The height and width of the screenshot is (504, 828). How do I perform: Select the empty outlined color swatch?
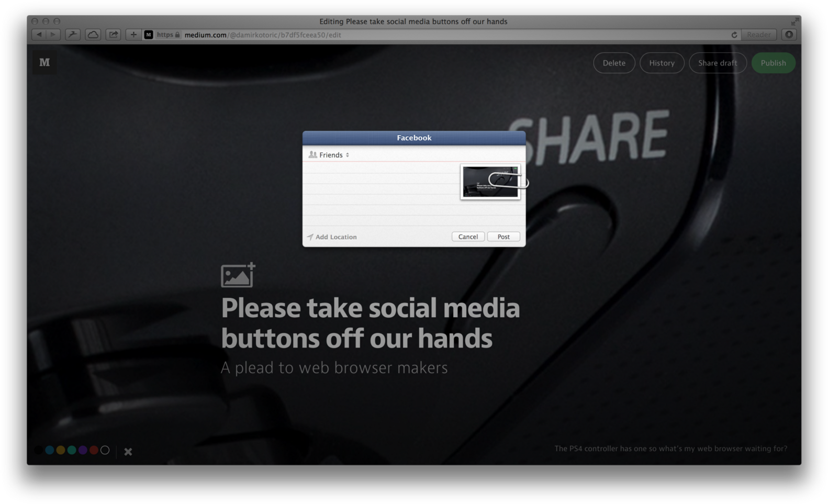coord(105,450)
